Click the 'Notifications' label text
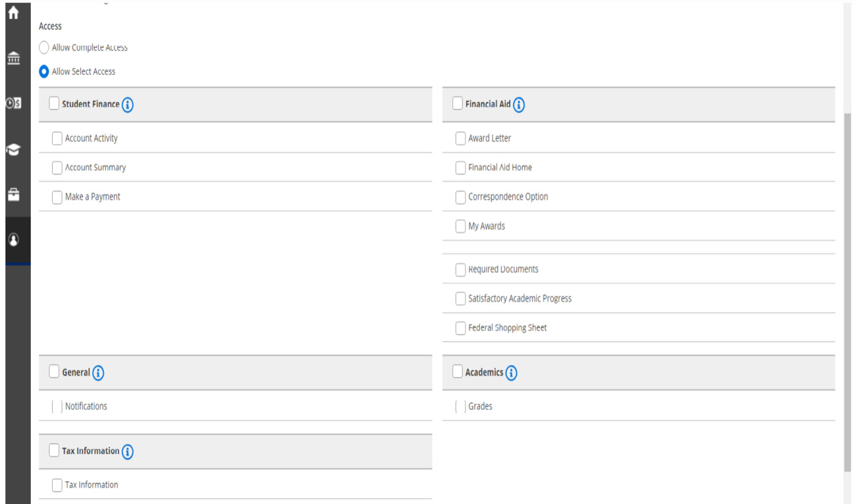This screenshot has width=856, height=504. tap(86, 407)
